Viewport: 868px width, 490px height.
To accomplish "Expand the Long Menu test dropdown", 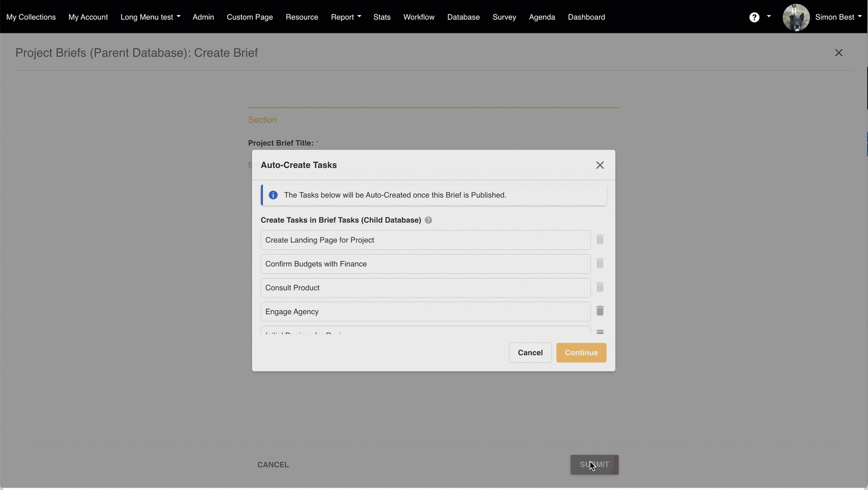I will tap(150, 17).
